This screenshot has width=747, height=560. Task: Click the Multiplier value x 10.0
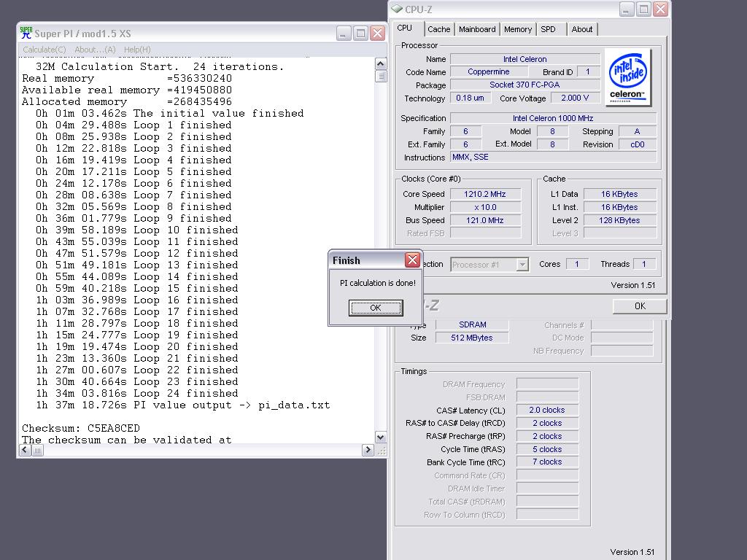pyautogui.click(x=485, y=207)
